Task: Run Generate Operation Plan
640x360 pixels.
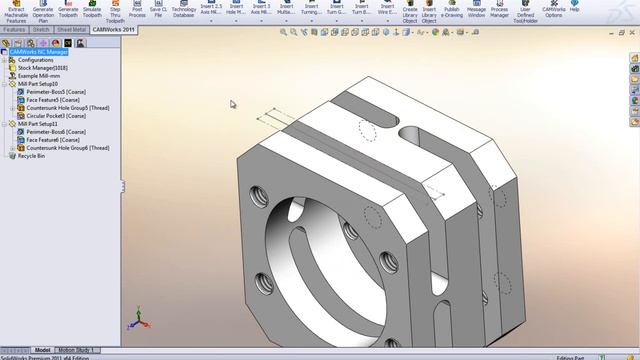Action: pyautogui.click(x=43, y=12)
